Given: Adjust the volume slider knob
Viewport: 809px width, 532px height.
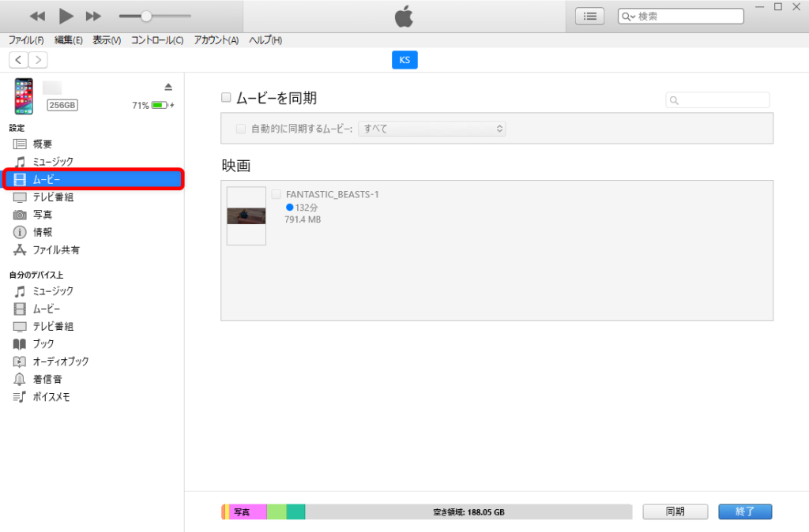Looking at the screenshot, I should (x=146, y=17).
